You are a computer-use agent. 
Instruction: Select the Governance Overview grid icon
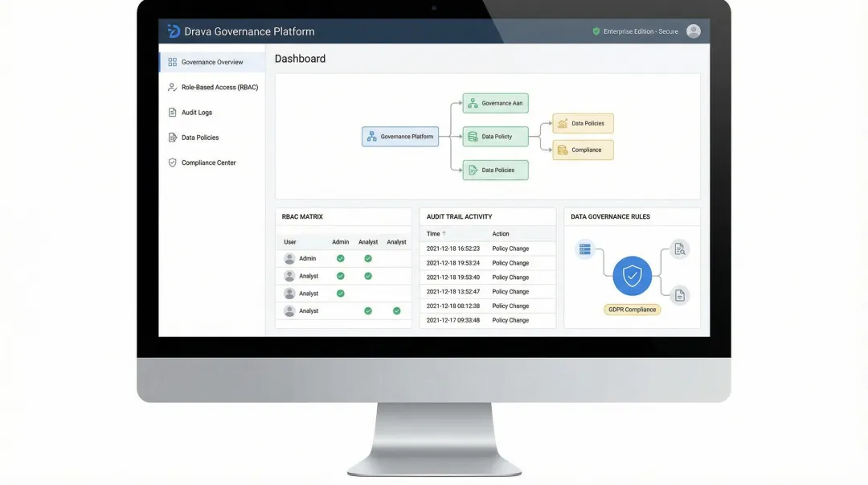(x=172, y=61)
